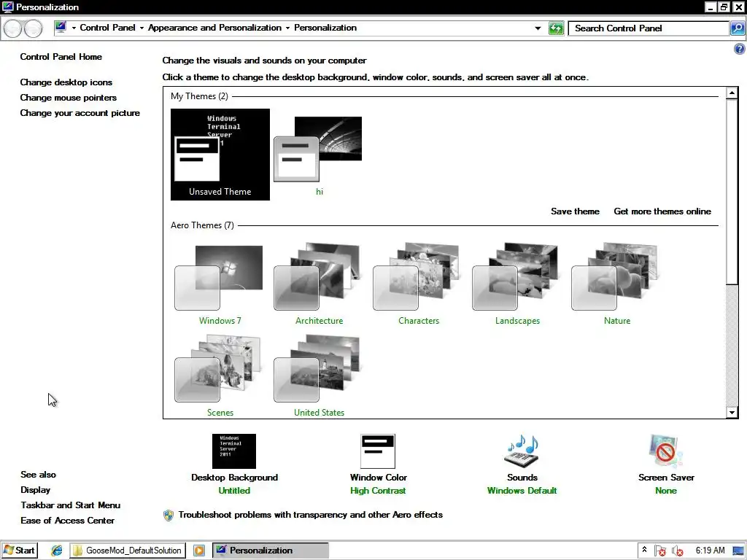This screenshot has width=747, height=560.
Task: Click theme list scroll down arrow
Action: 732,413
